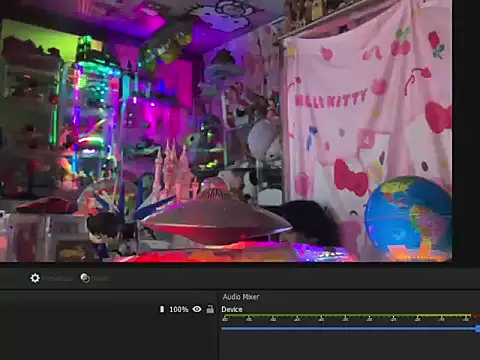Toggle the eye visibility icon beside 100%

(197, 309)
